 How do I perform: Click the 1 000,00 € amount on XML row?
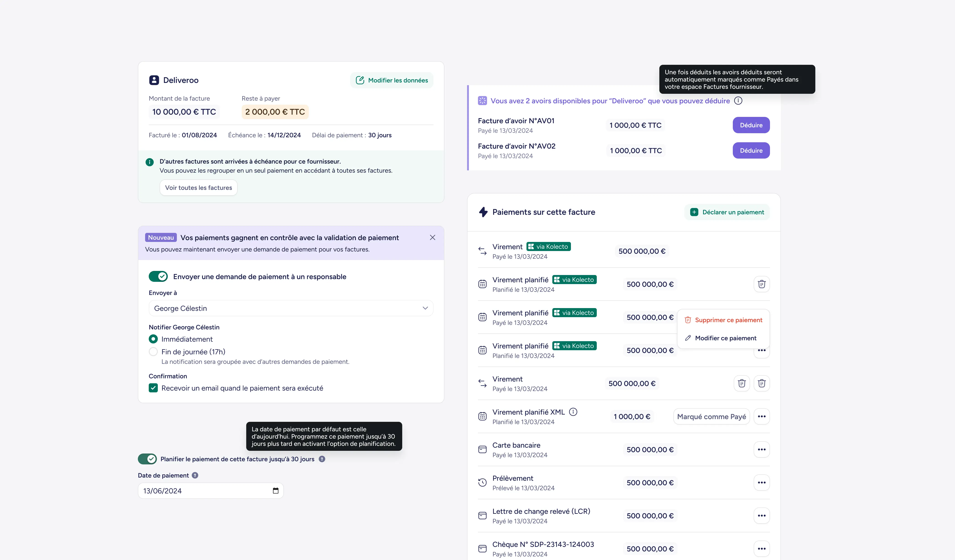pyautogui.click(x=632, y=417)
